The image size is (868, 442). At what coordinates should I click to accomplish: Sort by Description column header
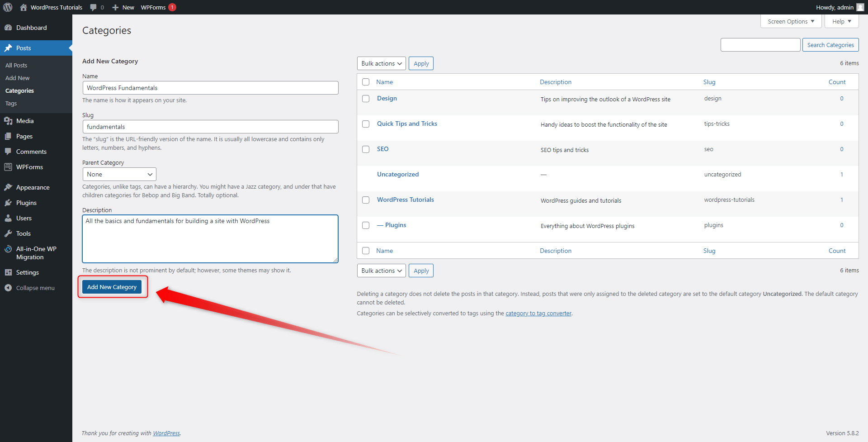555,82
